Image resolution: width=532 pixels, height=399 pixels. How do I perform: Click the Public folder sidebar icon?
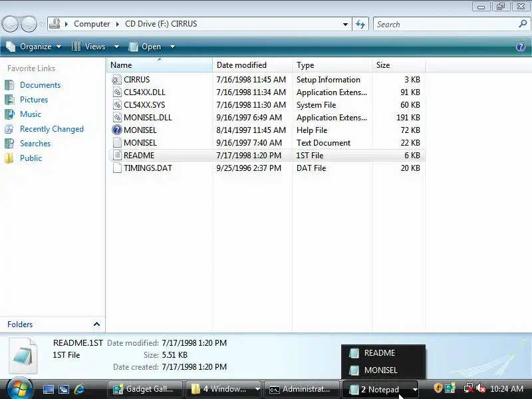pyautogui.click(x=9, y=158)
